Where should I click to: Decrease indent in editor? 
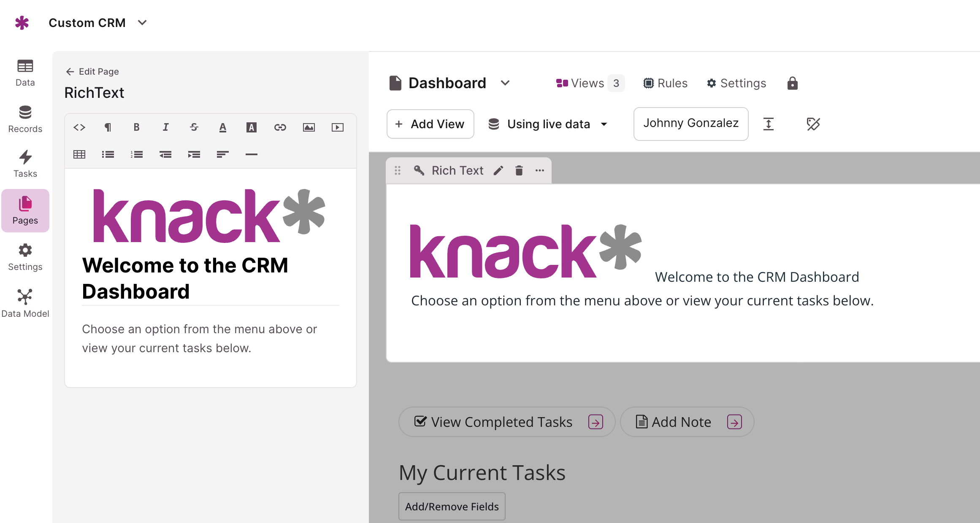(x=165, y=154)
